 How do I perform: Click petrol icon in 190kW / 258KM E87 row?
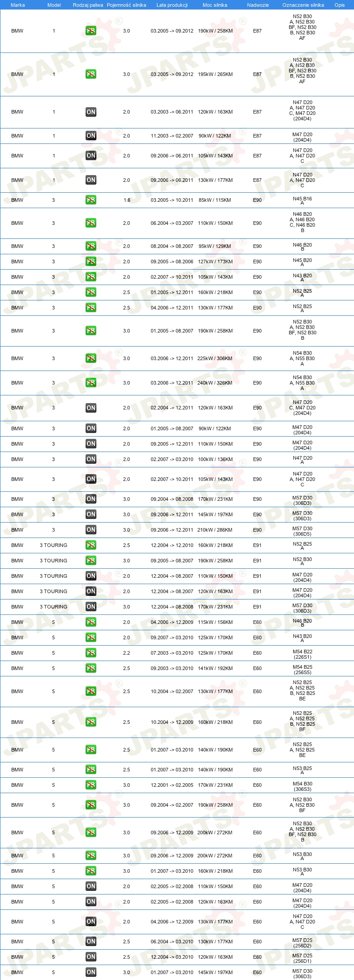(91, 31)
